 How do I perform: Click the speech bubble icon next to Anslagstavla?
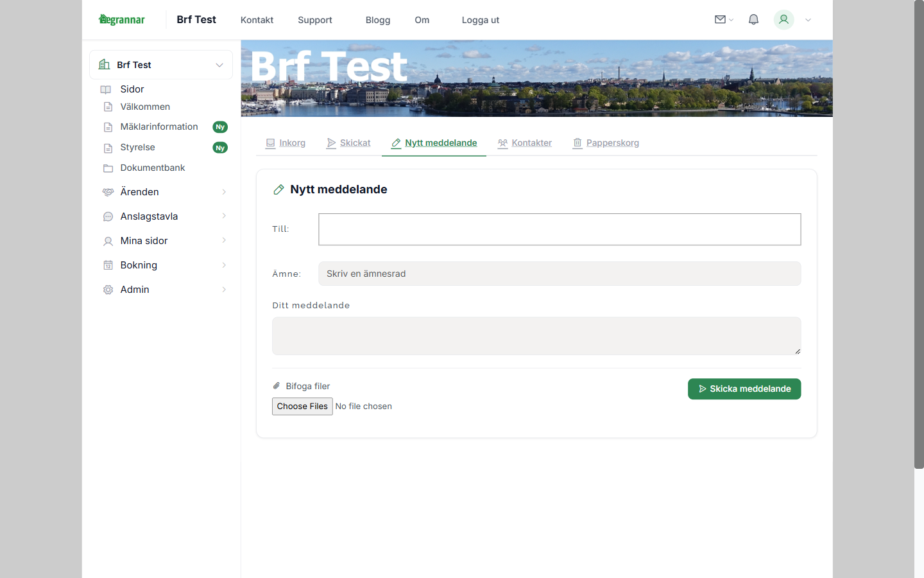pyautogui.click(x=108, y=216)
